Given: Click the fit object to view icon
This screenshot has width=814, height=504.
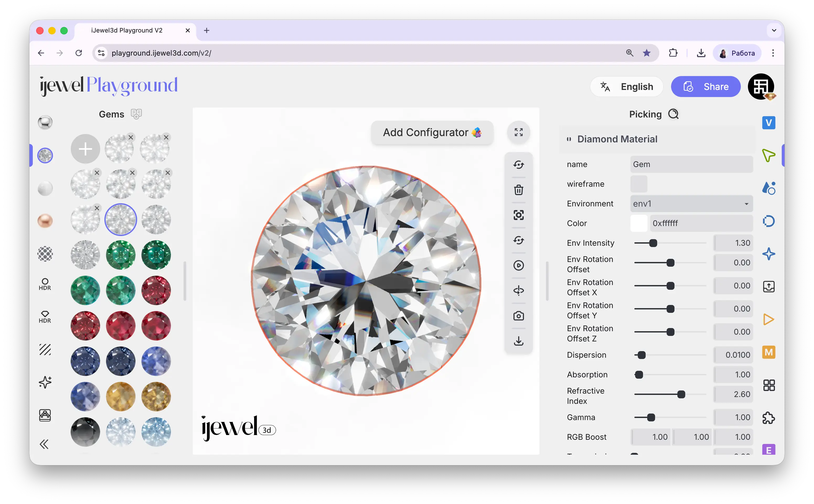Looking at the screenshot, I should pyautogui.click(x=518, y=215).
